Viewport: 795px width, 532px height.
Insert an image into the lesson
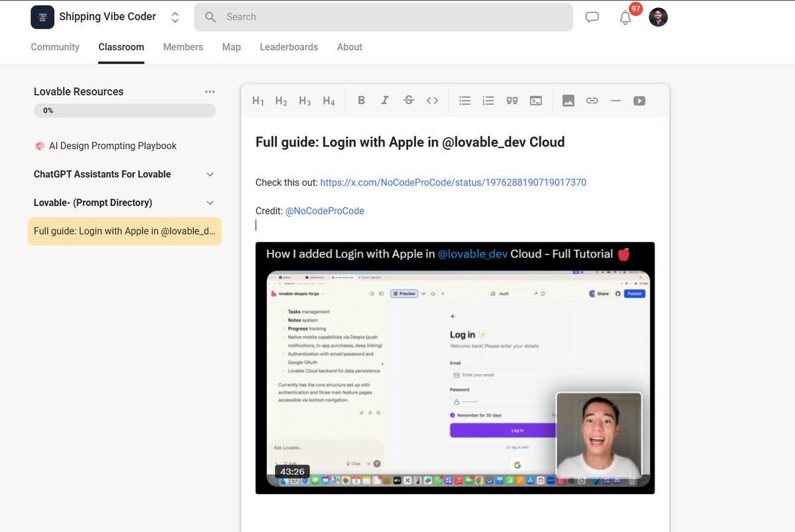568,101
